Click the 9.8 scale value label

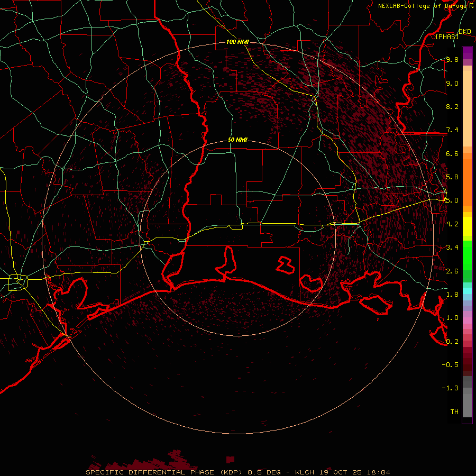(452, 60)
